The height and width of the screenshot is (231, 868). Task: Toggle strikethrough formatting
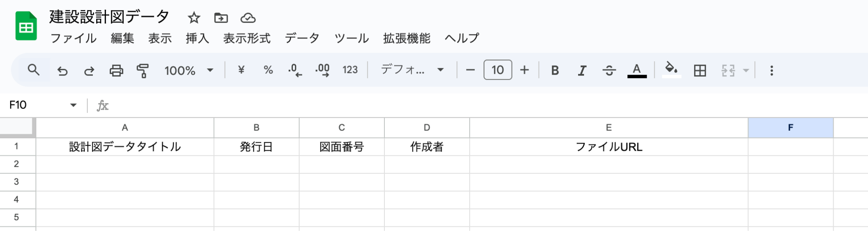[609, 70]
